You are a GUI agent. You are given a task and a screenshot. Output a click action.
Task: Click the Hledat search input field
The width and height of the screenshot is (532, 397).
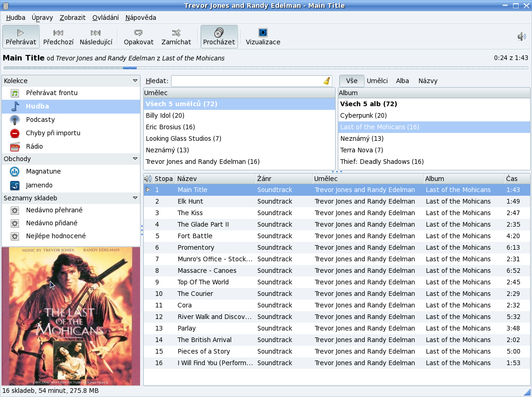[246, 81]
